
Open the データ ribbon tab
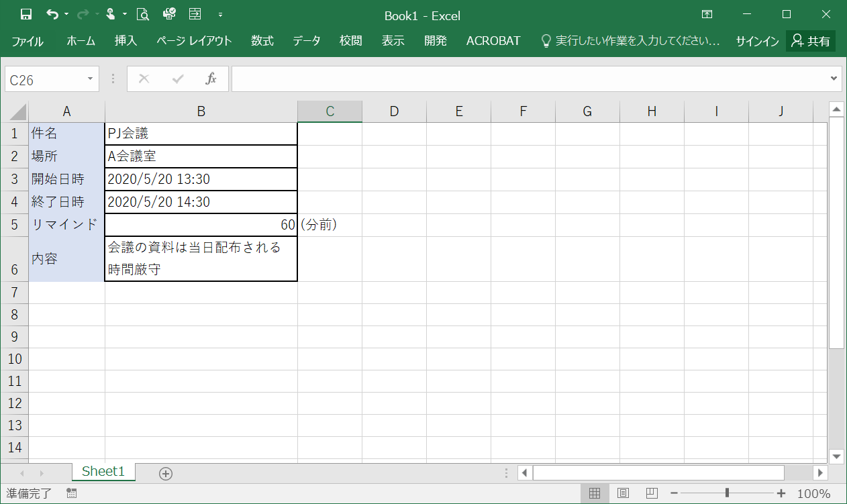click(x=306, y=41)
